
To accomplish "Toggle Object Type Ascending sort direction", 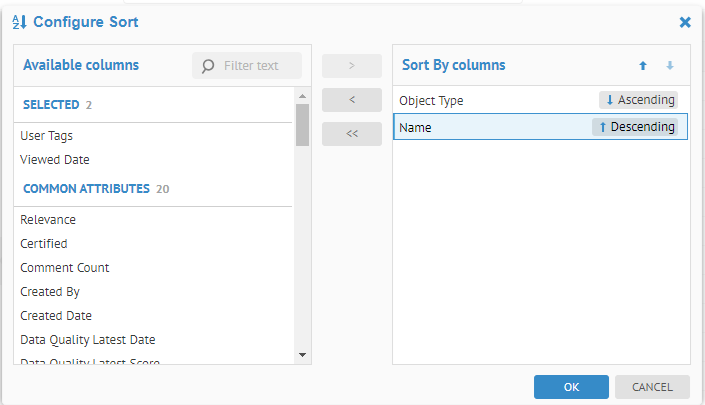I will [638, 100].
